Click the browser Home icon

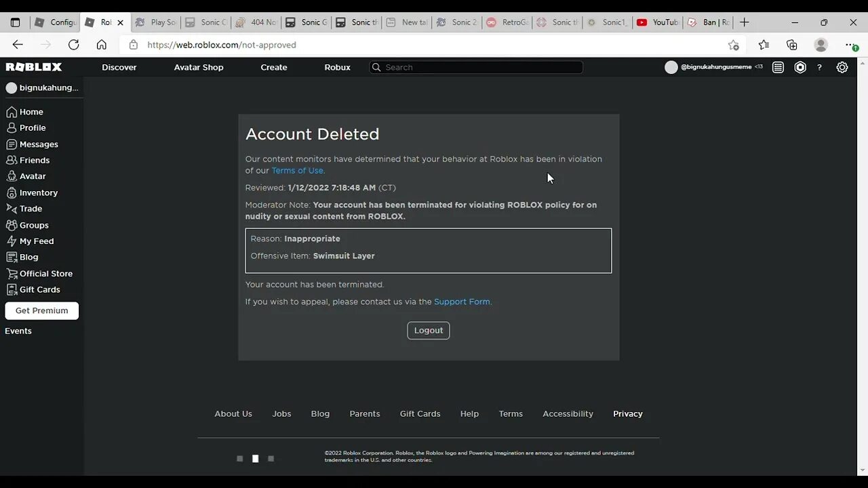pyautogui.click(x=102, y=45)
